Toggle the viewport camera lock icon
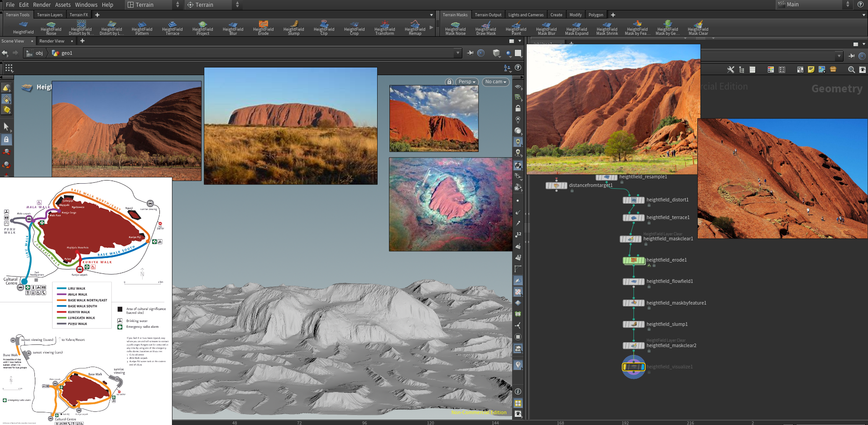868x425 pixels. click(x=449, y=82)
